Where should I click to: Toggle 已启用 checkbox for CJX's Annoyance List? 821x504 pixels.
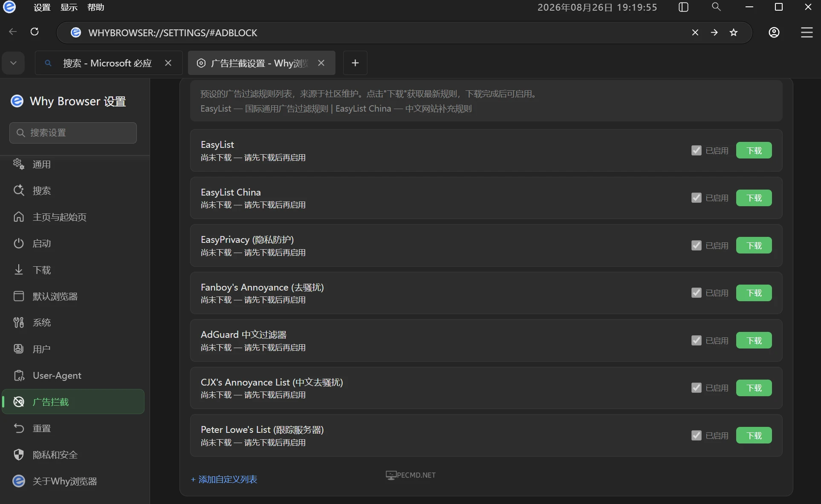click(696, 388)
